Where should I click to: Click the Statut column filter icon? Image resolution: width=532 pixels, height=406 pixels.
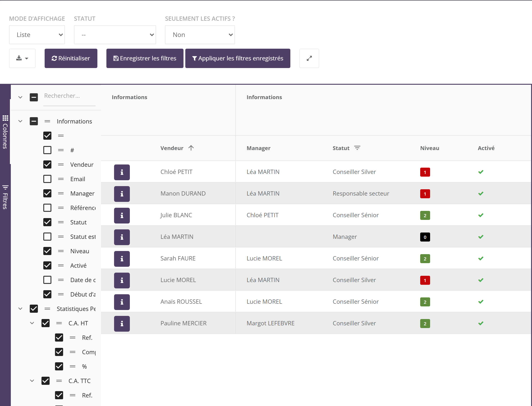357,148
